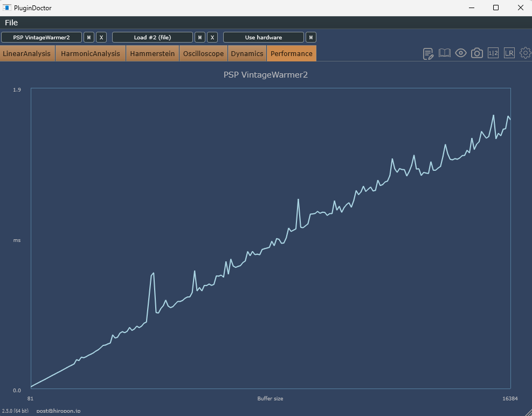Open the Use hardware selector
The width and height of the screenshot is (532, 416).
tap(264, 37)
